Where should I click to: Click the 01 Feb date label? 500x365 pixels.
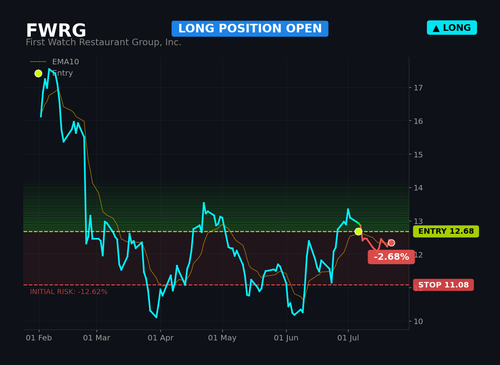pyautogui.click(x=39, y=338)
